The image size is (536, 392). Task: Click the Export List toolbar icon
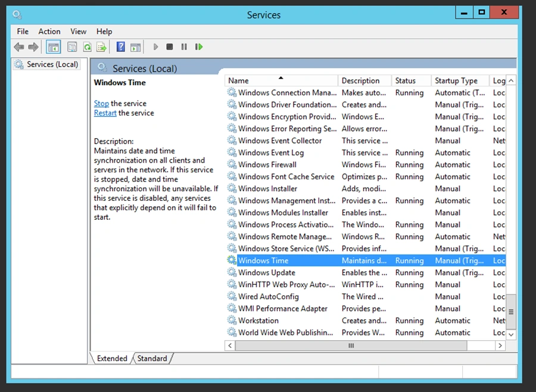point(102,47)
